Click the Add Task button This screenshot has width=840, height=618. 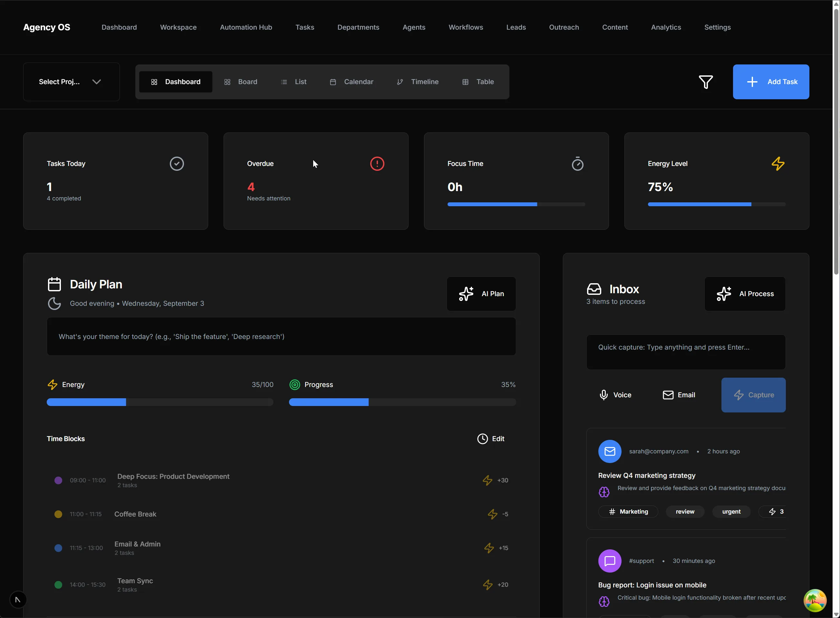[x=771, y=82]
